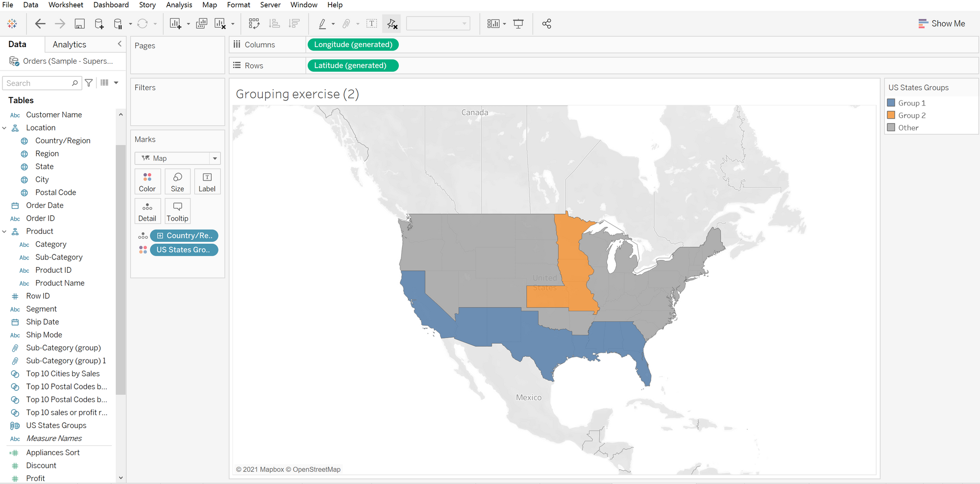Duplicate the current worksheet

(201, 24)
